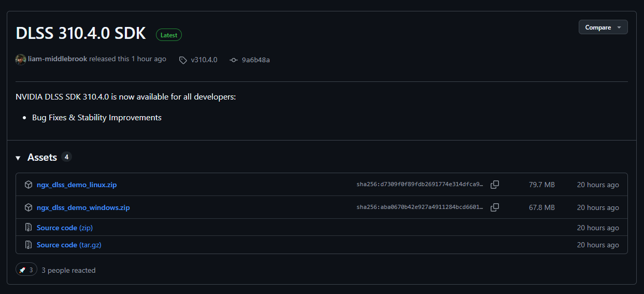Click liam-middlebrook's avatar image
This screenshot has height=294, width=644.
tap(21, 59)
